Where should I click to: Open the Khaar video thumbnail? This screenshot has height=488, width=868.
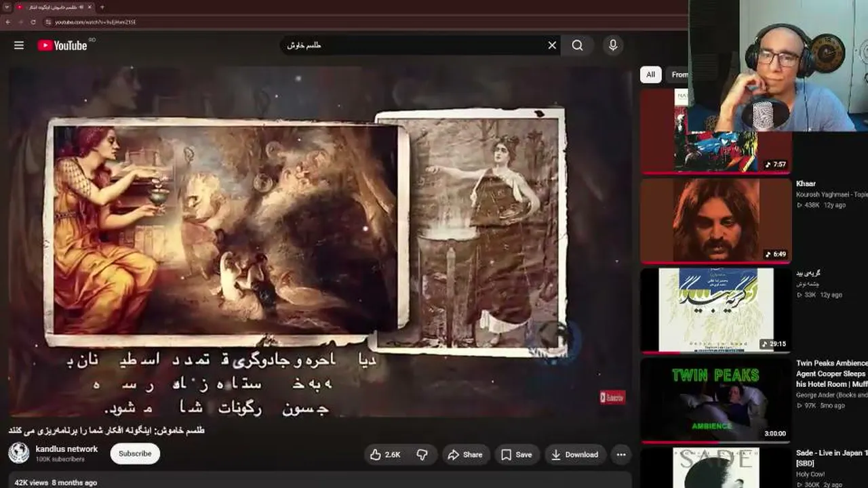(x=716, y=220)
